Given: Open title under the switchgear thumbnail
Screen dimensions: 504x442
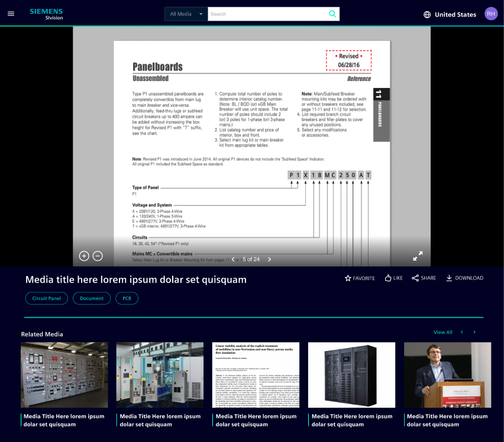Looking at the screenshot, I should tap(64, 420).
